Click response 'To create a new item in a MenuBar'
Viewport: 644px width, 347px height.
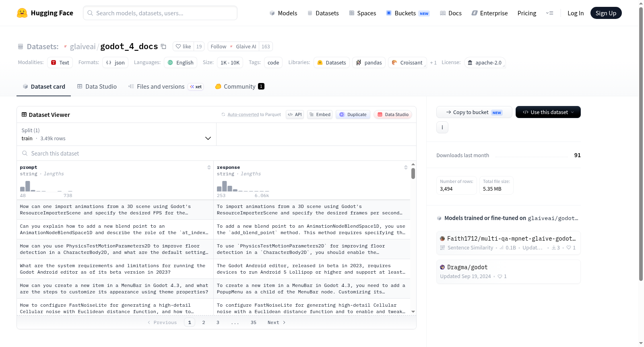tap(311, 289)
